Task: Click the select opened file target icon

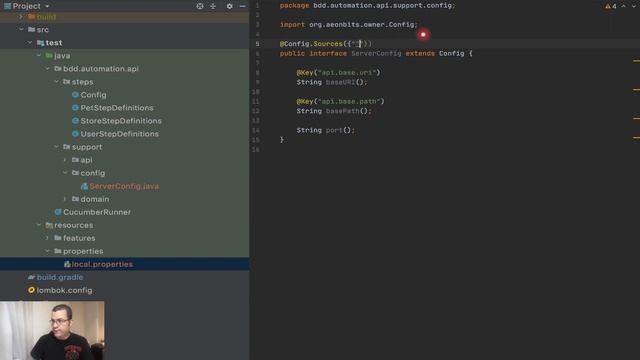Action: point(200,6)
